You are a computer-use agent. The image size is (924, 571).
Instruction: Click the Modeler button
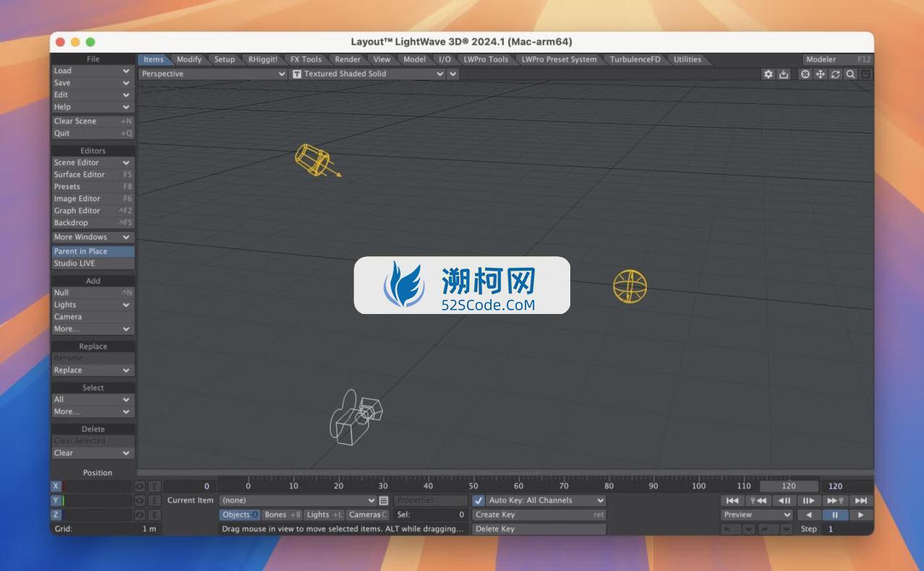tap(838, 59)
